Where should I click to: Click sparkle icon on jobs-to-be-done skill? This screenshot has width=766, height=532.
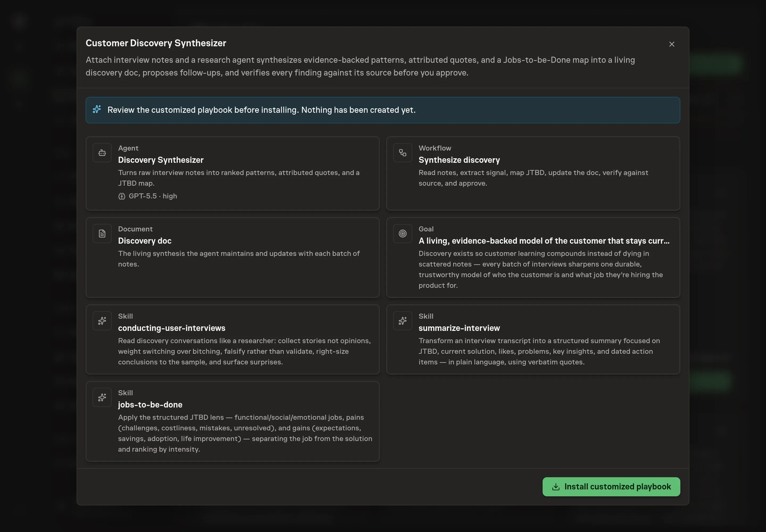pos(102,397)
